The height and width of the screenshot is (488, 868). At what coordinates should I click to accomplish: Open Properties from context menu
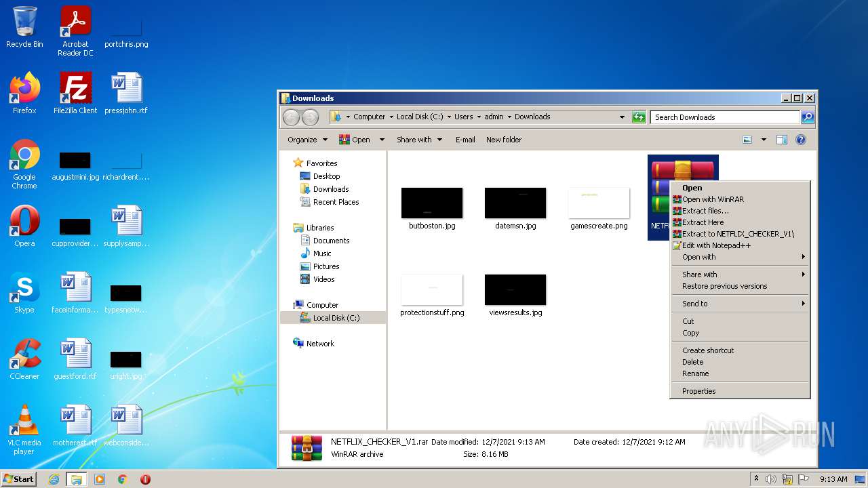coord(740,391)
